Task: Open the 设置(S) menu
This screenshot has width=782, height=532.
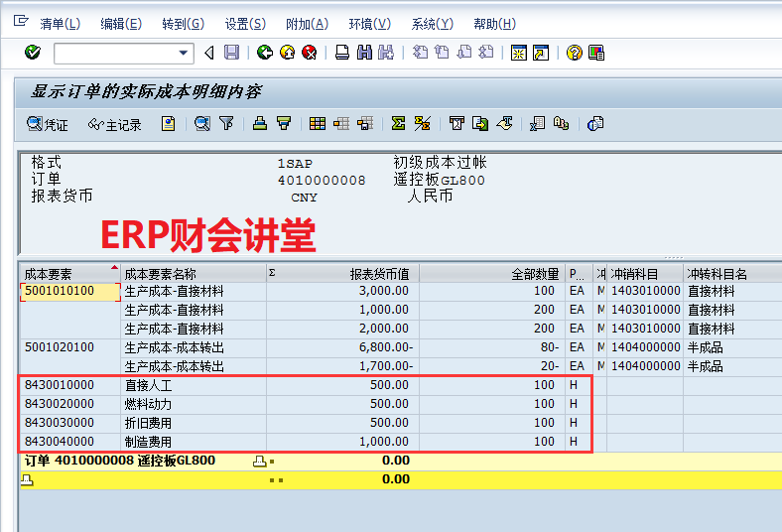Action: click(x=245, y=24)
